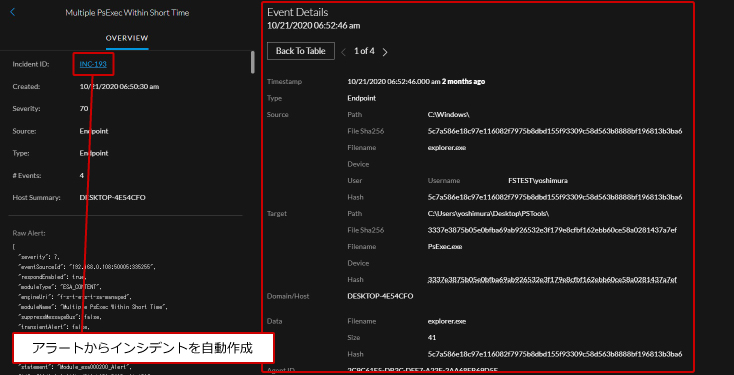
Task: Select raw alert moduleName line
Action: click(92, 307)
